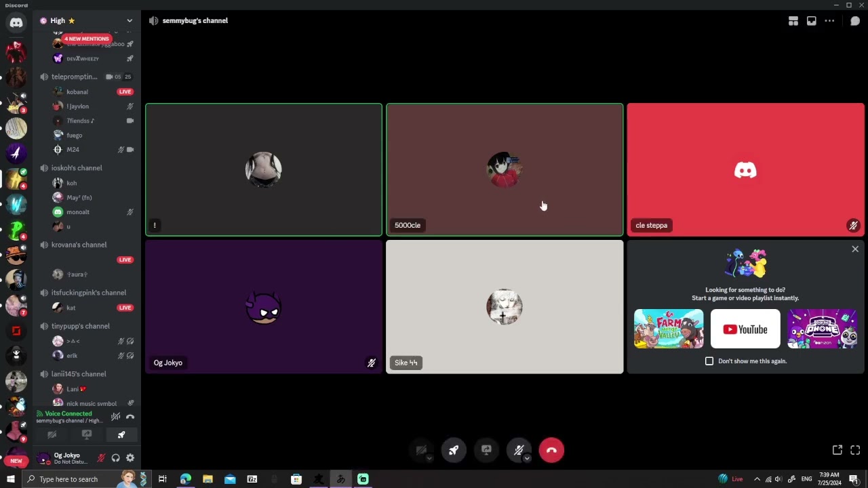Screen dimensions: 868x488
Task: Select user kobanal in voice list
Action: [77, 91]
